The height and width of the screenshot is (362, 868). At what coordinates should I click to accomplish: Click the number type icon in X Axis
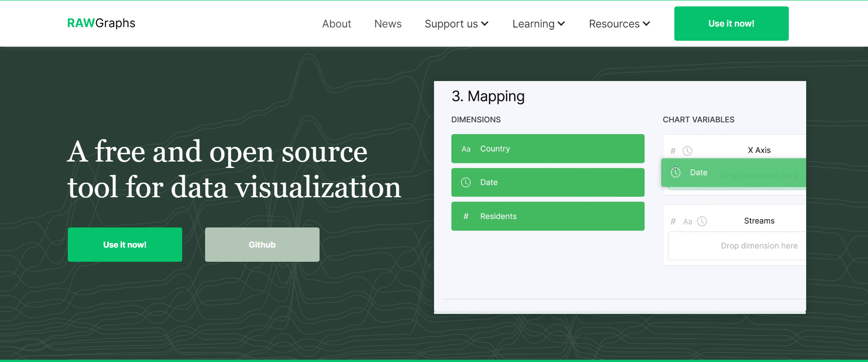(x=673, y=151)
